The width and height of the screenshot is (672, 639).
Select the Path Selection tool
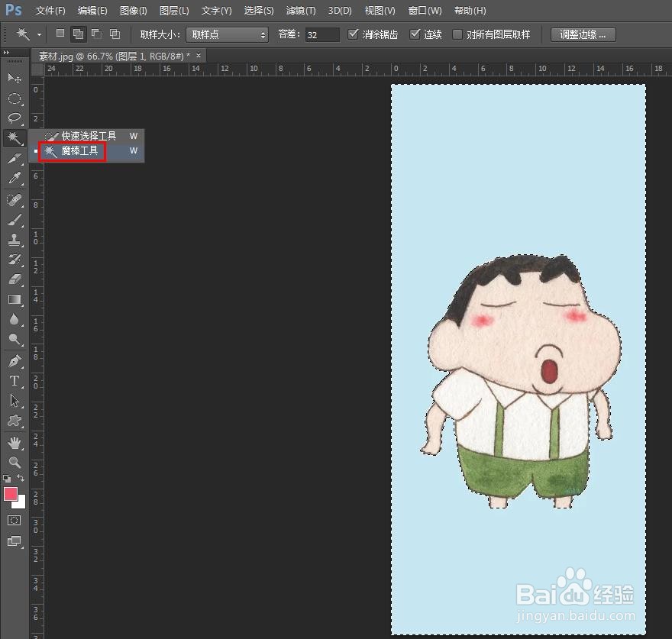coord(15,401)
